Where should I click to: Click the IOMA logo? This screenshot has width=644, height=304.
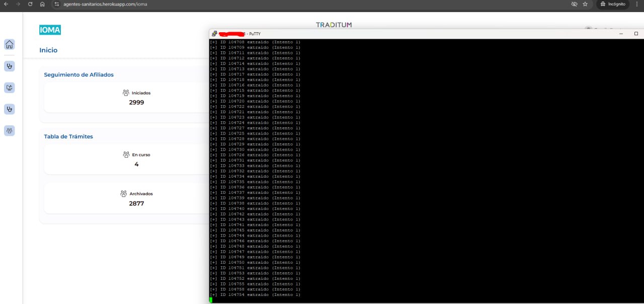coord(50,30)
